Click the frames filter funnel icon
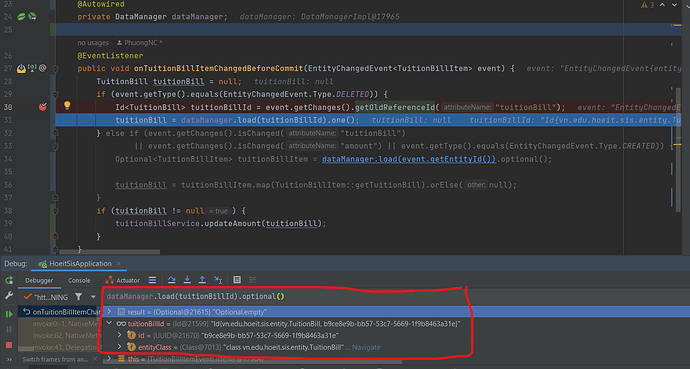690x369 pixels. (78, 297)
